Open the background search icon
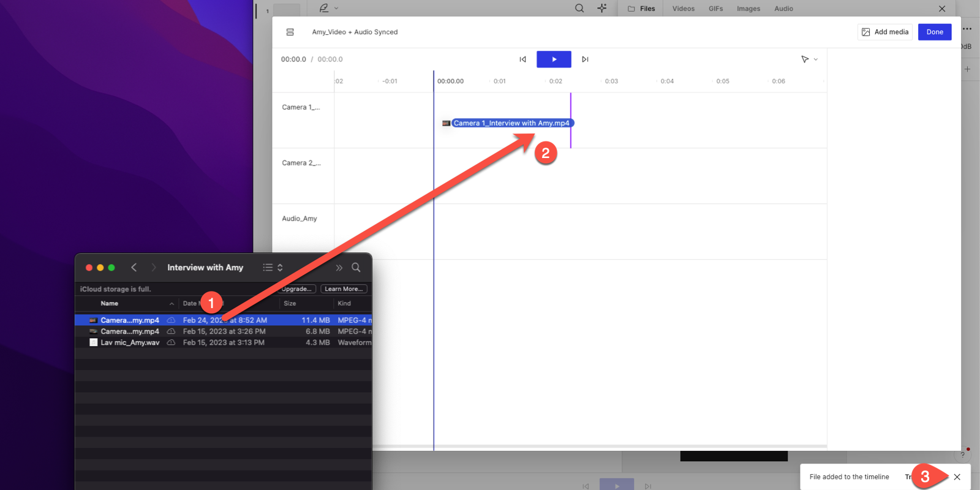The width and height of the screenshot is (980, 490). pos(579,8)
